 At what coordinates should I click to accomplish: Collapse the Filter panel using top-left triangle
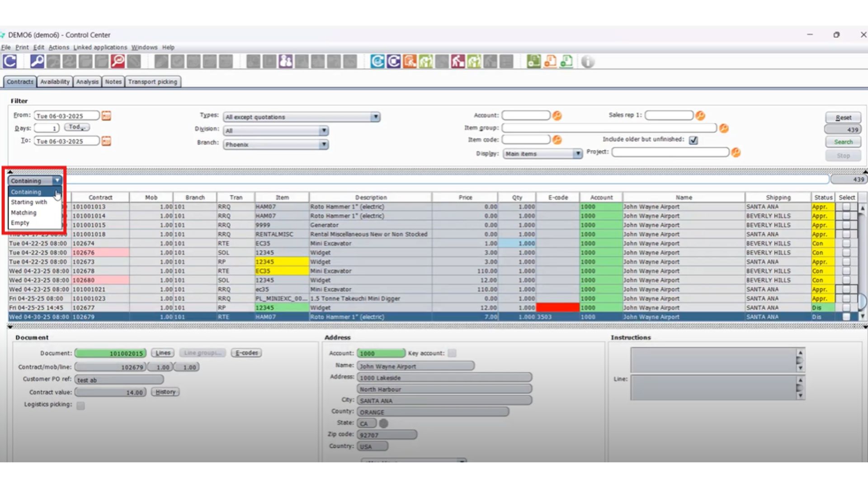[10, 172]
